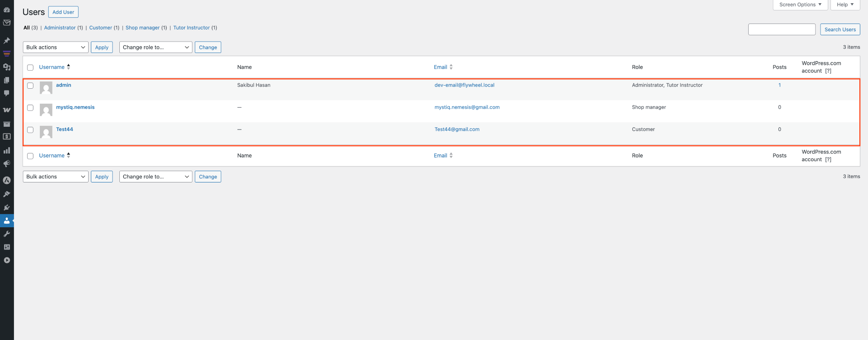This screenshot has height=340, width=868.
Task: Tick the checkbox for the Test44 user
Action: click(30, 130)
